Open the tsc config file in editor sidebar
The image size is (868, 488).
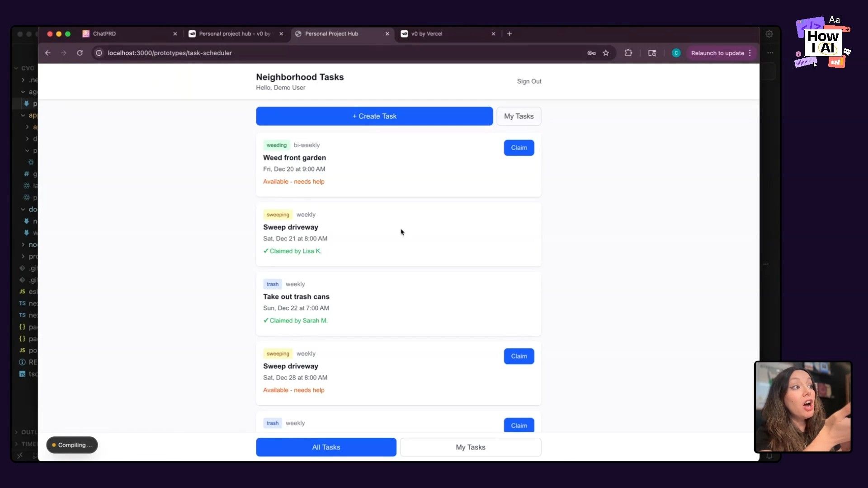[x=28, y=374]
